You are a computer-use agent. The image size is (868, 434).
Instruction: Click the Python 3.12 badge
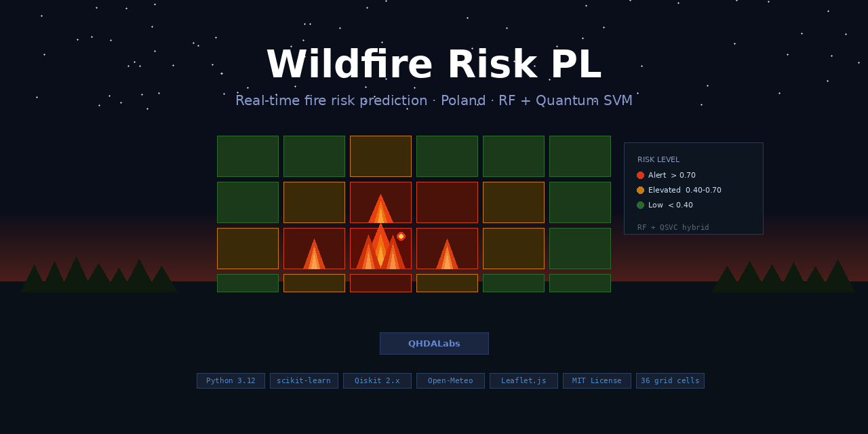[x=231, y=380]
